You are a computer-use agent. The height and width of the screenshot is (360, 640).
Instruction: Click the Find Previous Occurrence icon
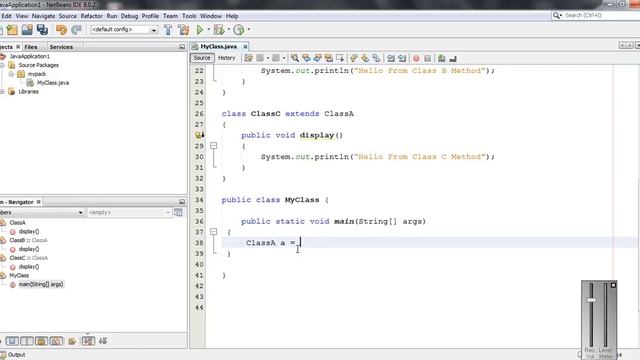tap(306, 58)
